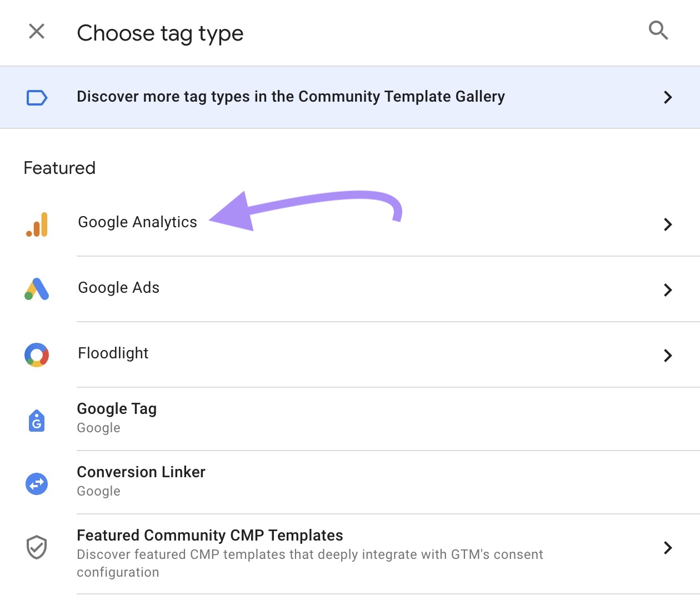Click the Conversion Linker arrows icon
Image resolution: width=700 pixels, height=610 pixels.
click(x=36, y=484)
